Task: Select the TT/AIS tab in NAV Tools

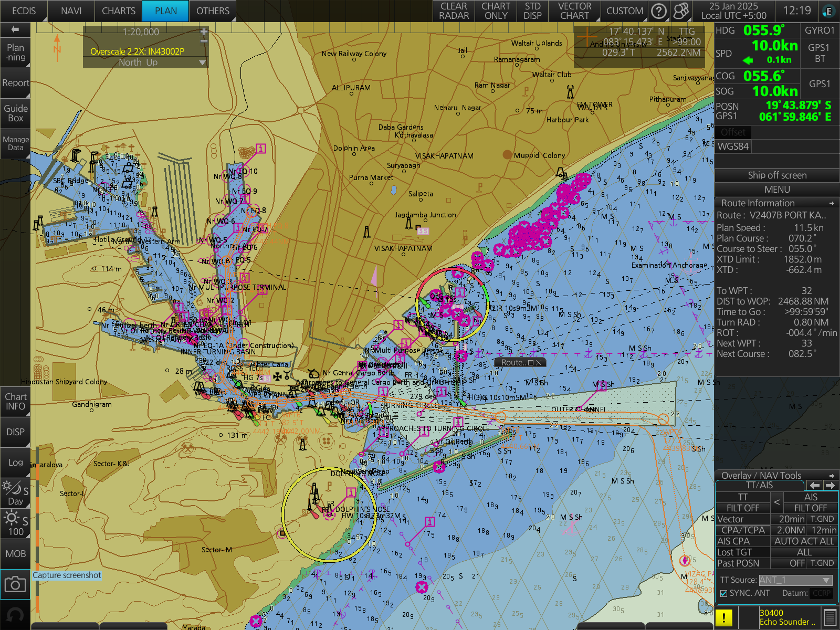Action: pyautogui.click(x=760, y=485)
